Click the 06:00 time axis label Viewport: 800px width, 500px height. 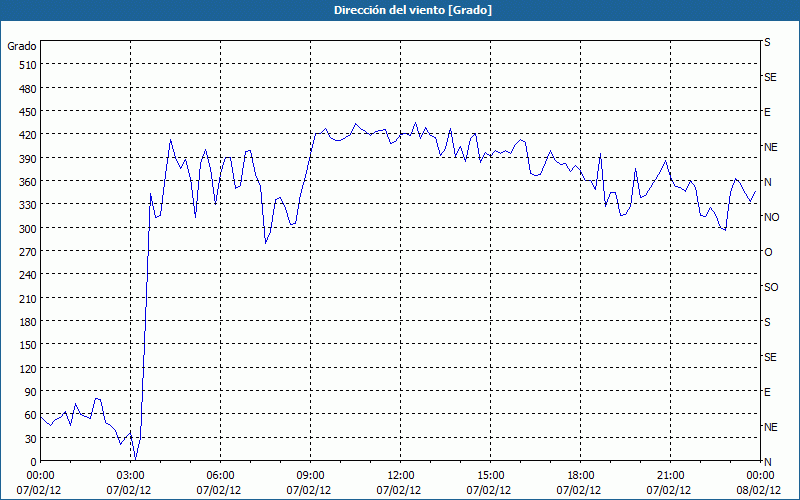pos(221,476)
